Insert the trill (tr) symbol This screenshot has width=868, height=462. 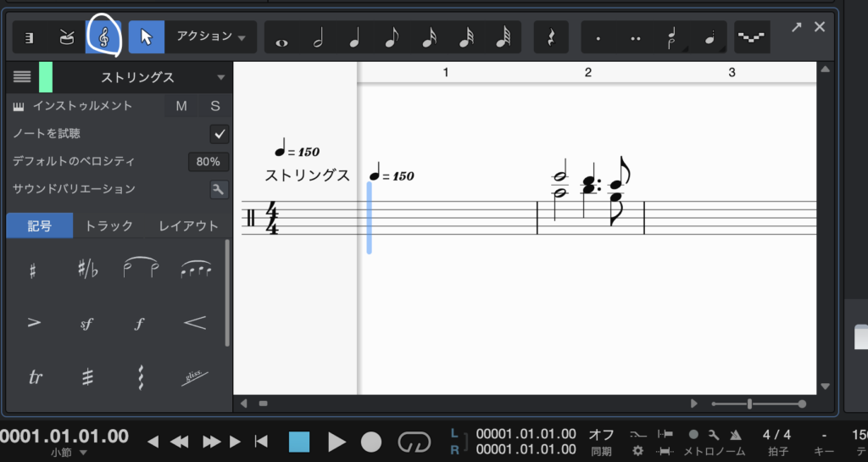[x=36, y=377]
